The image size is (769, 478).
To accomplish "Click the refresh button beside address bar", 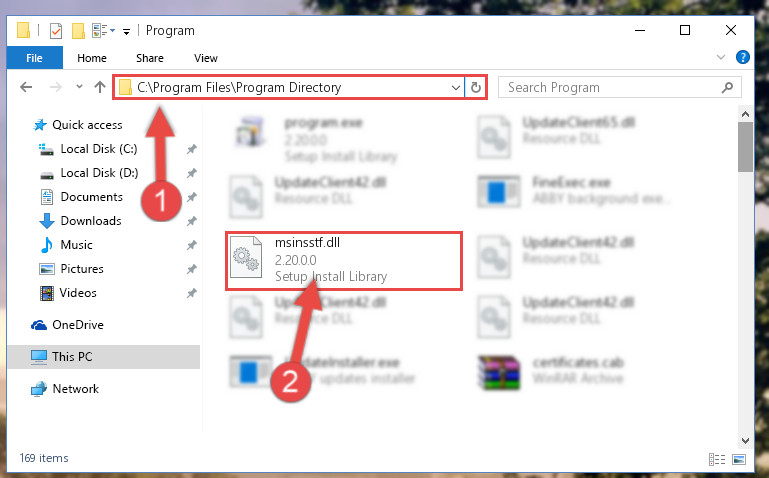I will point(475,87).
